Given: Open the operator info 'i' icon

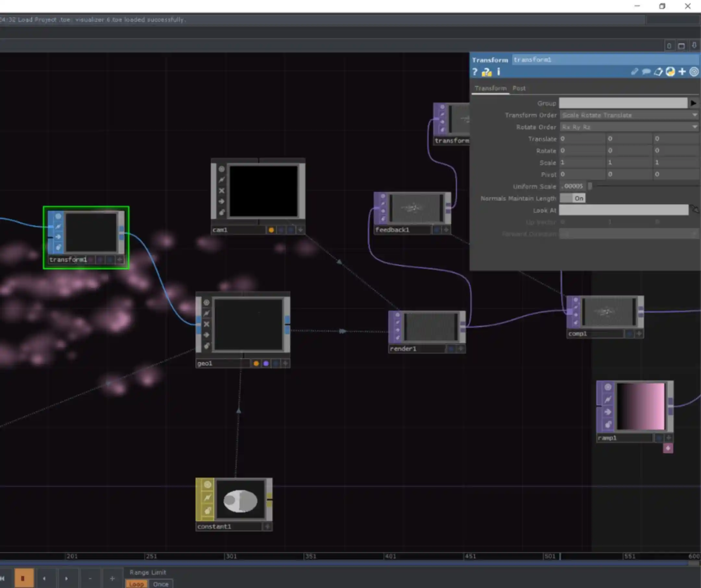Looking at the screenshot, I should pyautogui.click(x=498, y=72).
